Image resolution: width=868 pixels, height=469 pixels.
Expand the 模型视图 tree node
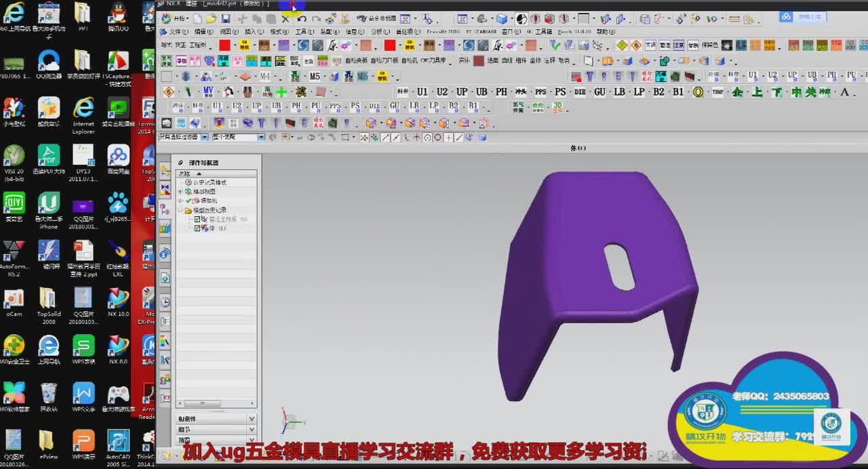coord(180,192)
